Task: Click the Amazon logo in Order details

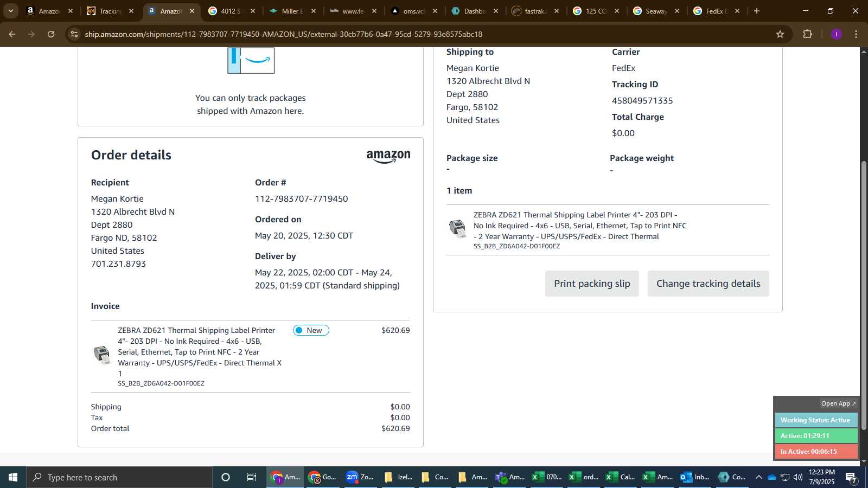Action: coord(388,157)
